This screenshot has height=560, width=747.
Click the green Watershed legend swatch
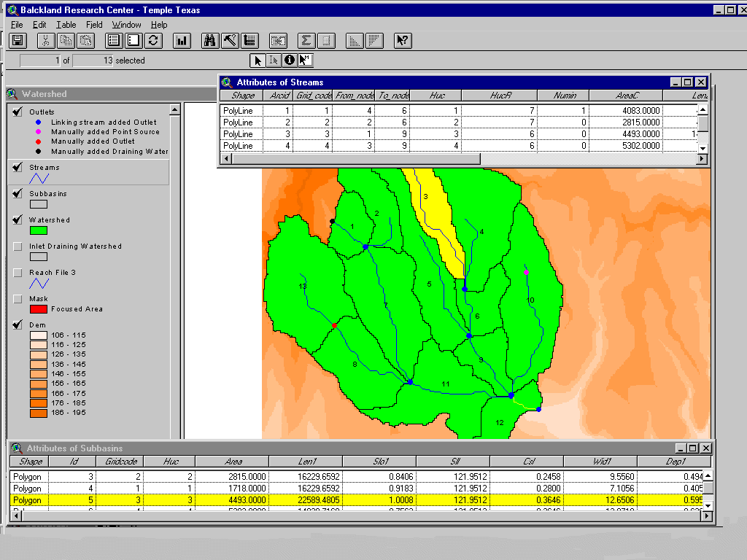38,230
